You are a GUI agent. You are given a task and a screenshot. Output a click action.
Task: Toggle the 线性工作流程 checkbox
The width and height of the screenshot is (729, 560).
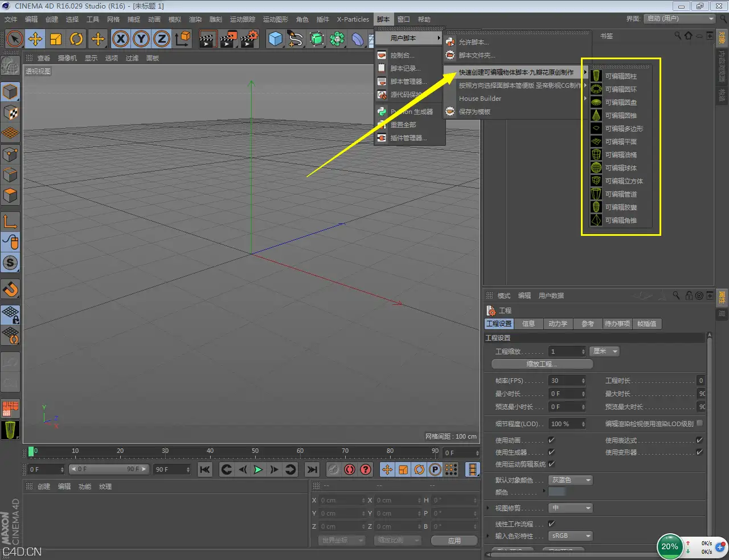[x=551, y=524]
